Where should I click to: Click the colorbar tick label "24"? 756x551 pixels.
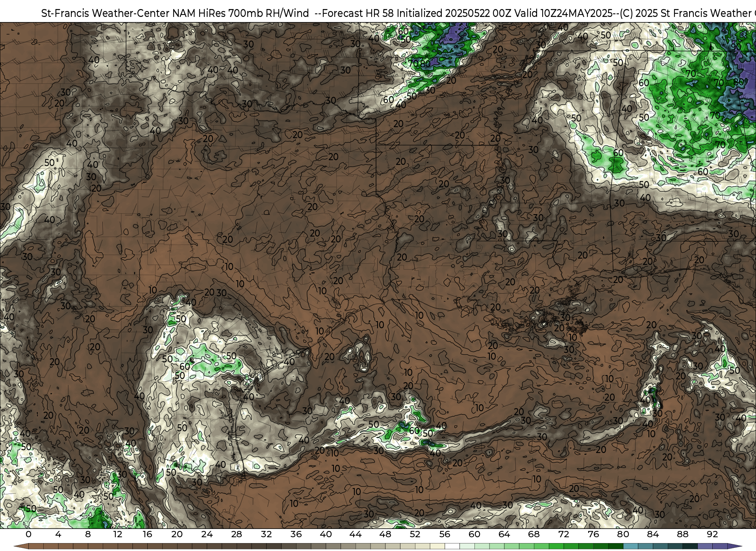207,534
